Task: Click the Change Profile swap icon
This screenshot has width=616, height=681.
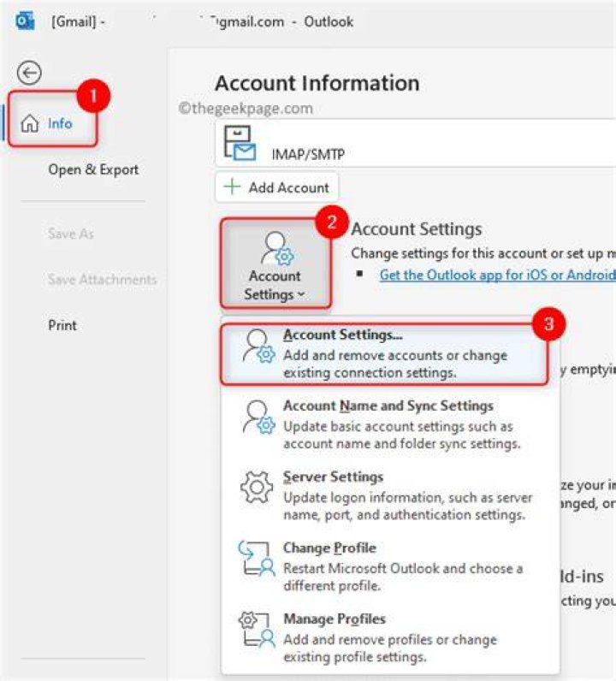Action: (x=257, y=558)
